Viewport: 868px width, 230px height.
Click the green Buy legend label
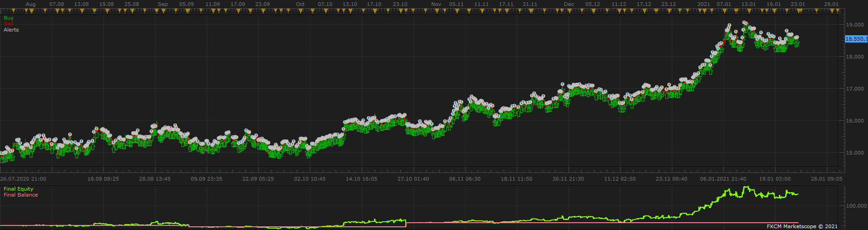click(x=9, y=18)
